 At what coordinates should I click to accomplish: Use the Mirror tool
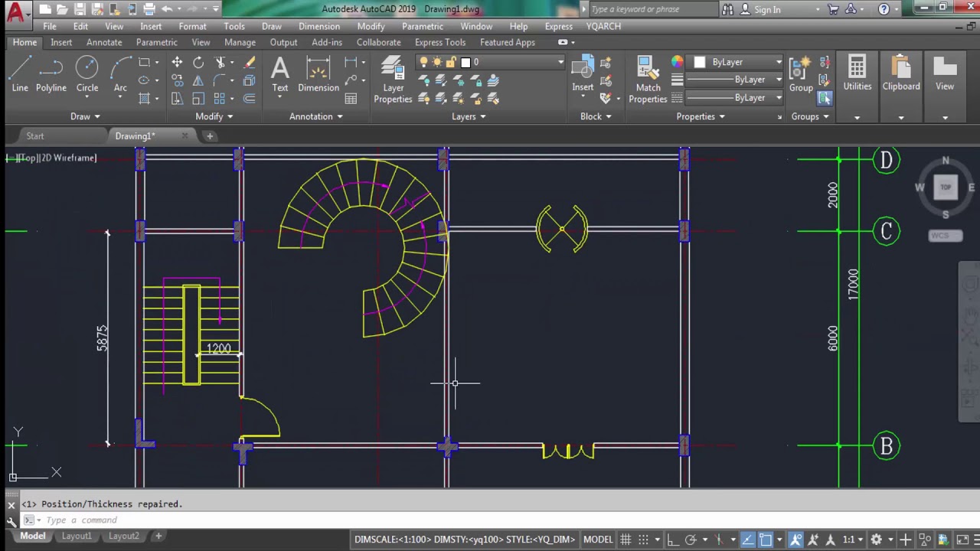[198, 80]
